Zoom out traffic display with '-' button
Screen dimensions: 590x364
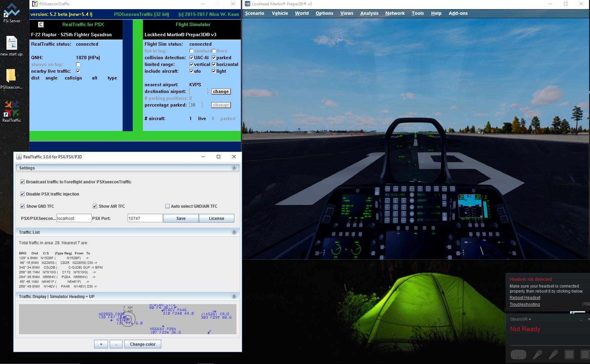(116, 344)
